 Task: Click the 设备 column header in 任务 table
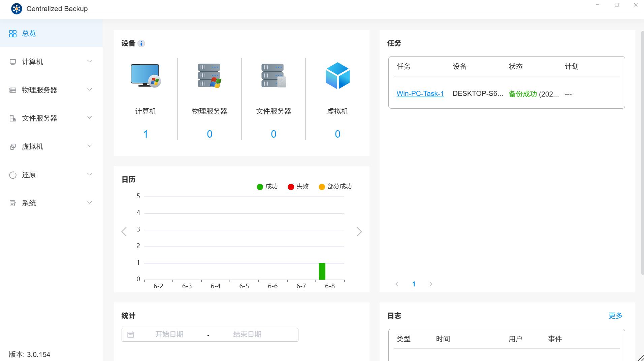click(459, 66)
